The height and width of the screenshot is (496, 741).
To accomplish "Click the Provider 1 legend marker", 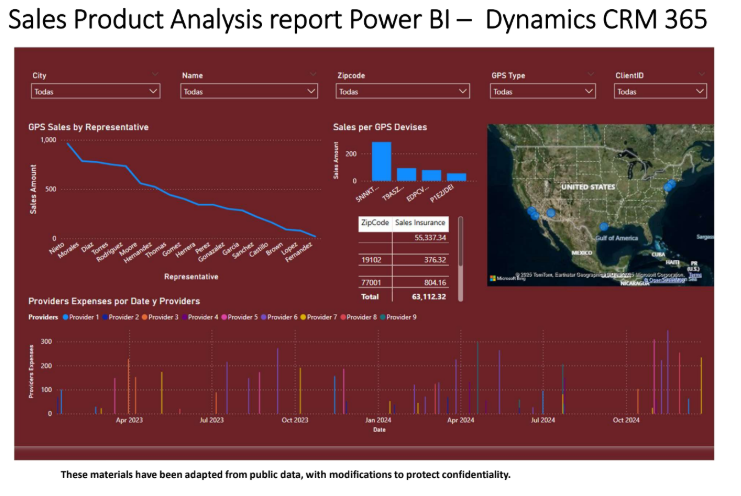I will coord(66,316).
